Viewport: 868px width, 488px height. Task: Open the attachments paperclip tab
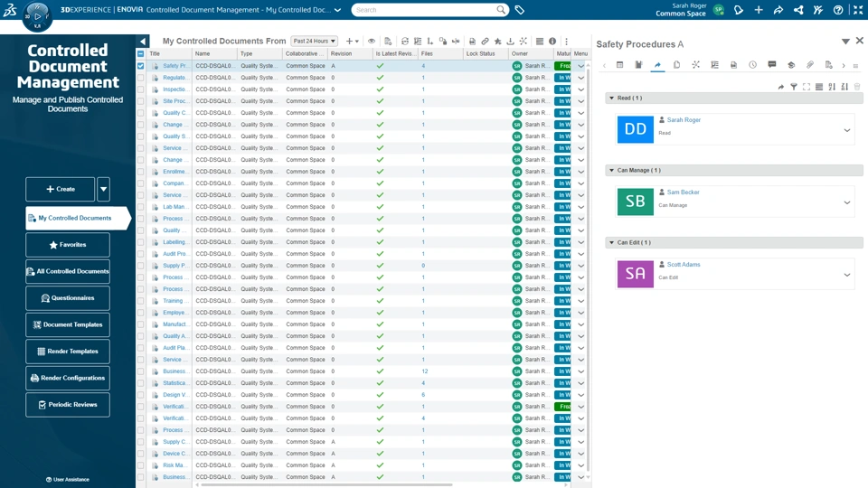click(x=810, y=65)
